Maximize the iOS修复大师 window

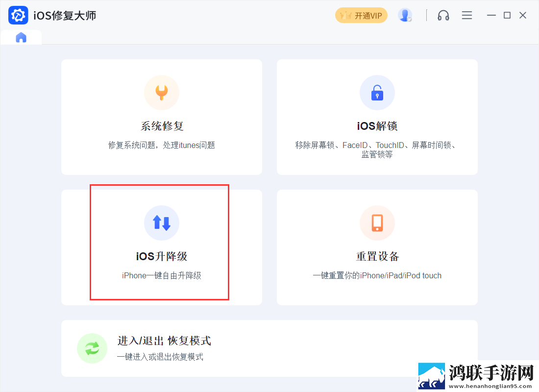point(507,15)
